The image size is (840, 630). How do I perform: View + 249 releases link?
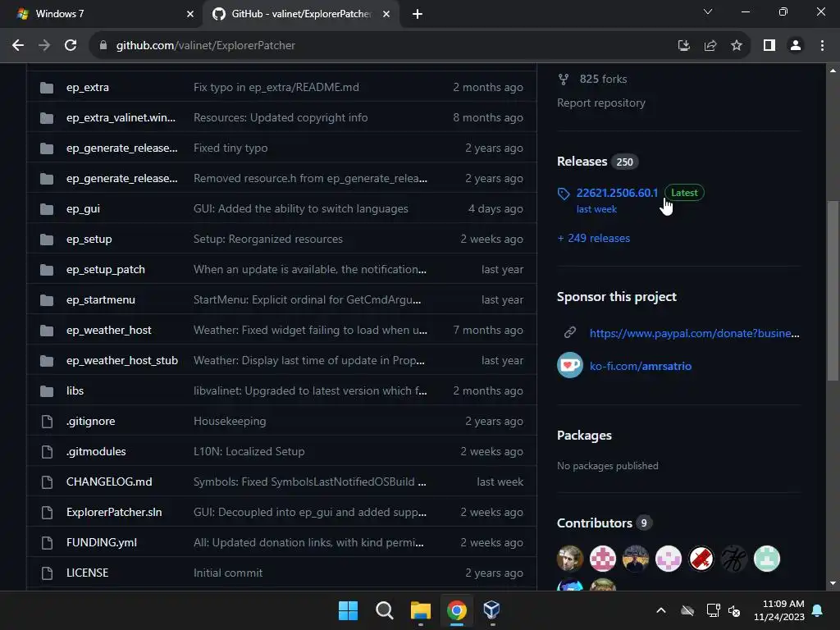pos(594,239)
